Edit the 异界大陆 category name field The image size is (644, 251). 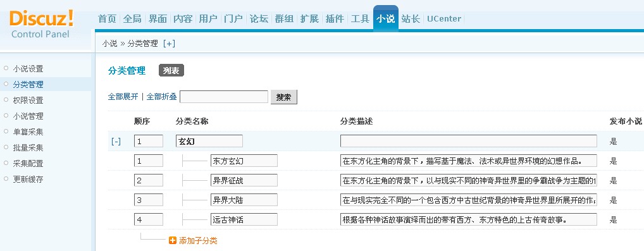[244, 200]
